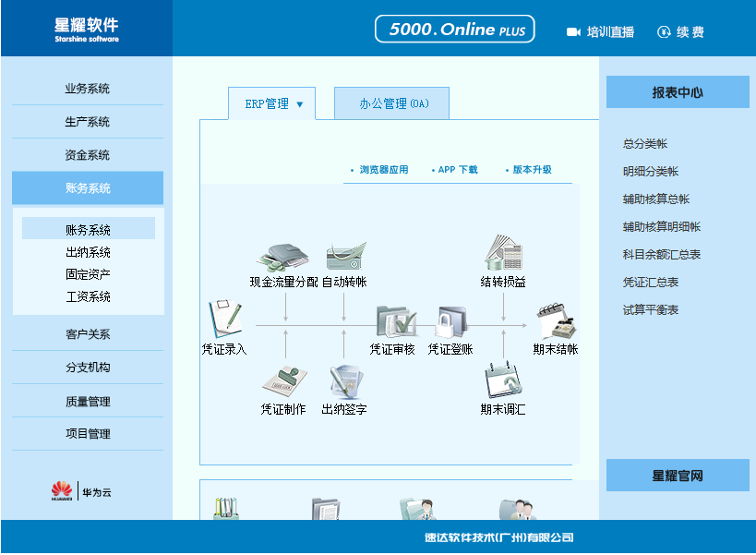
Task: Click the binders icon in bottom panel
Action: tap(226, 508)
